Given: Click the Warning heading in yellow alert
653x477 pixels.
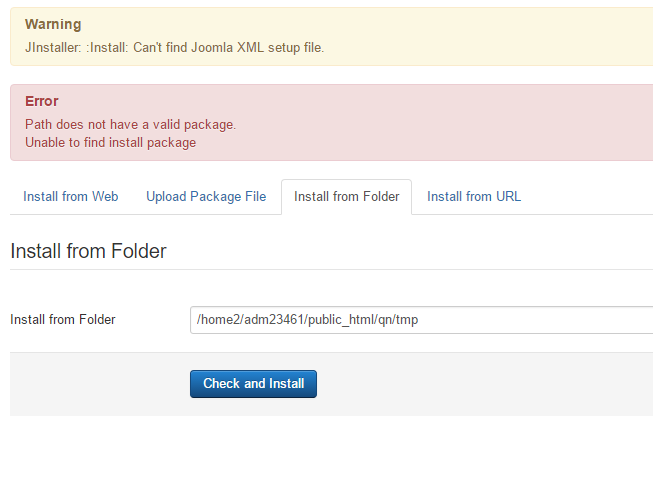Looking at the screenshot, I should click(53, 24).
